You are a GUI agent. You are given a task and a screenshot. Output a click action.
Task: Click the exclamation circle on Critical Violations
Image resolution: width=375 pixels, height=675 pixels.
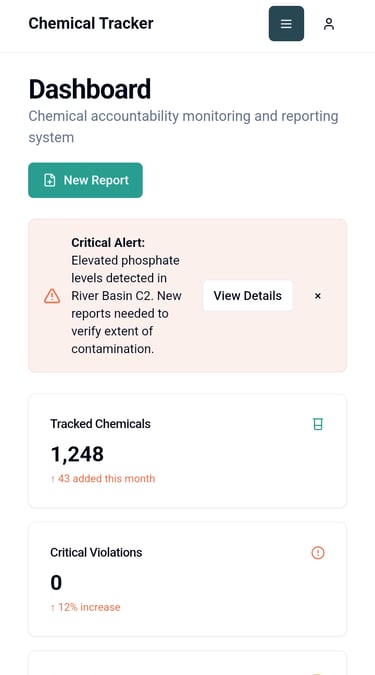pyautogui.click(x=318, y=553)
